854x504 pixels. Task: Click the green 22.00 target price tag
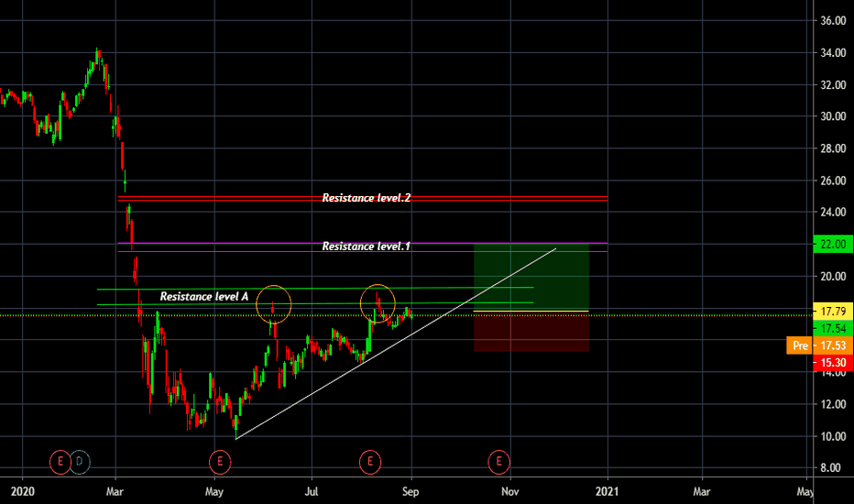pos(833,244)
